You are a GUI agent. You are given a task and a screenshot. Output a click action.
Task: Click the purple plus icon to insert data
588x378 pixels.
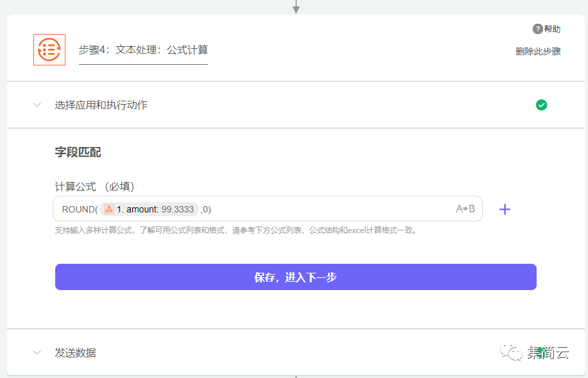point(505,209)
